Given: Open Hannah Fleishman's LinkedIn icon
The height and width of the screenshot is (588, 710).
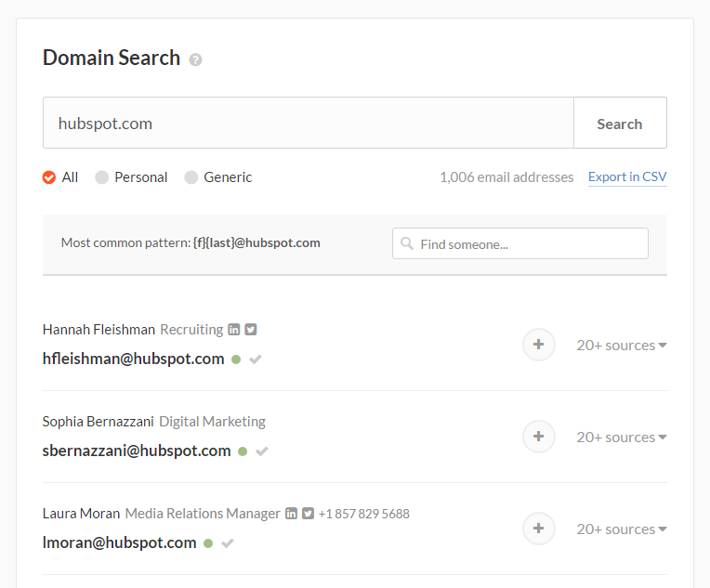Looking at the screenshot, I should [233, 330].
